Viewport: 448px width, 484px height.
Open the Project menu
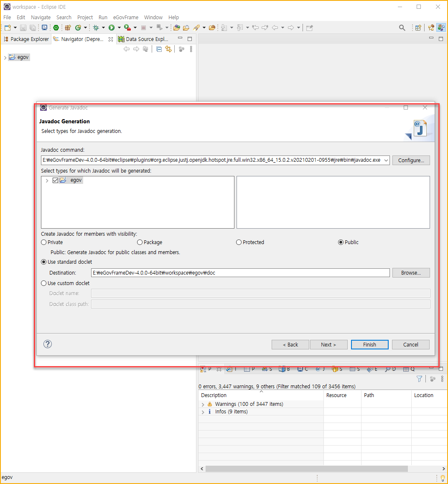point(85,17)
